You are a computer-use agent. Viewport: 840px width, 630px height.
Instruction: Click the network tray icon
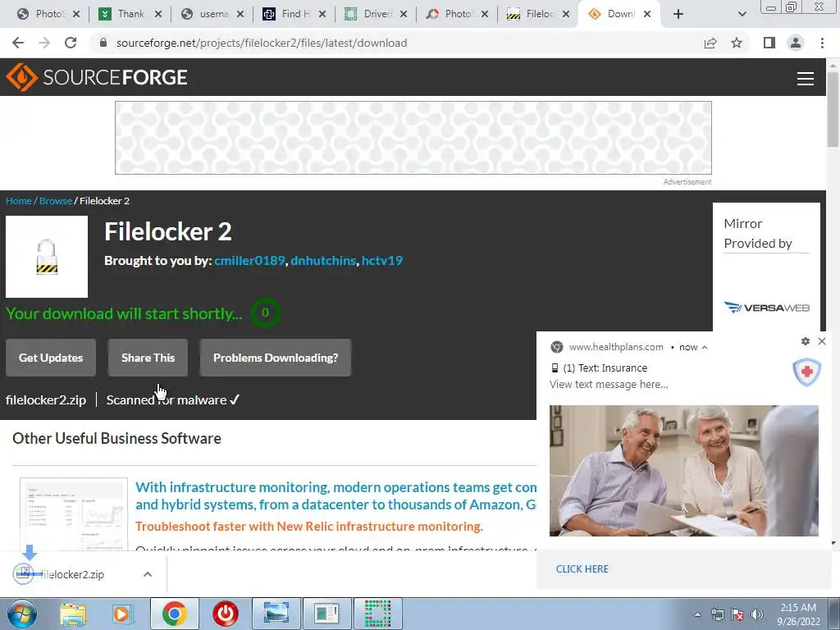click(x=717, y=614)
